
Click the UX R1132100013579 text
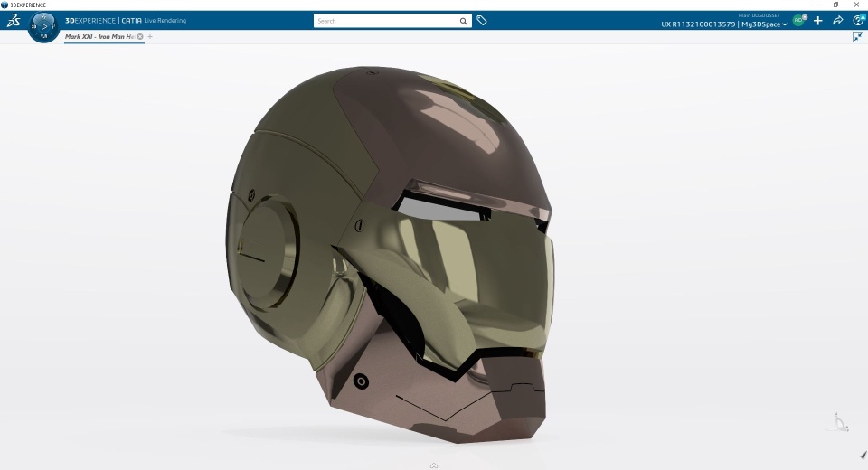698,24
